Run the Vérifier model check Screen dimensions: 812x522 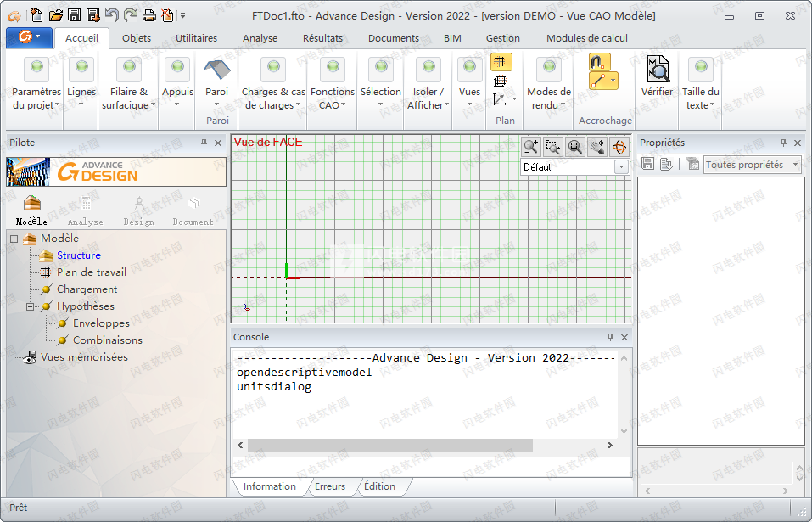(658, 76)
